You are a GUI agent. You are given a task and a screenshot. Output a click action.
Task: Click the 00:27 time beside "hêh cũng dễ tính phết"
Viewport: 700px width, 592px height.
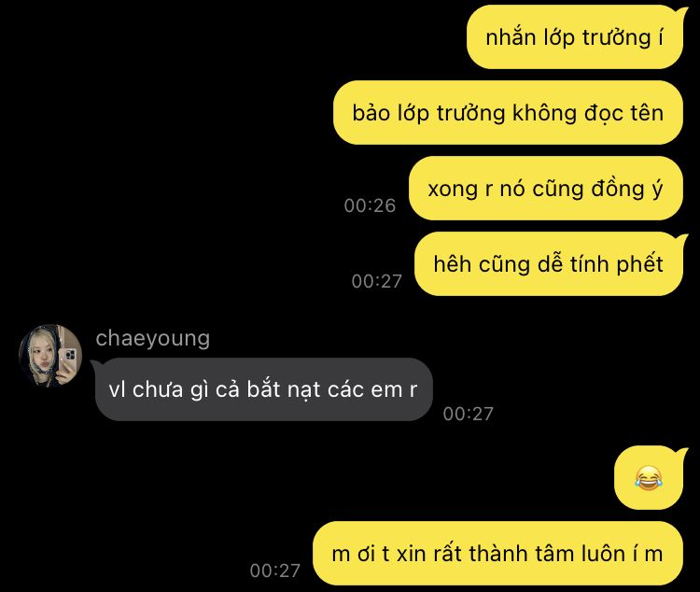(x=376, y=281)
